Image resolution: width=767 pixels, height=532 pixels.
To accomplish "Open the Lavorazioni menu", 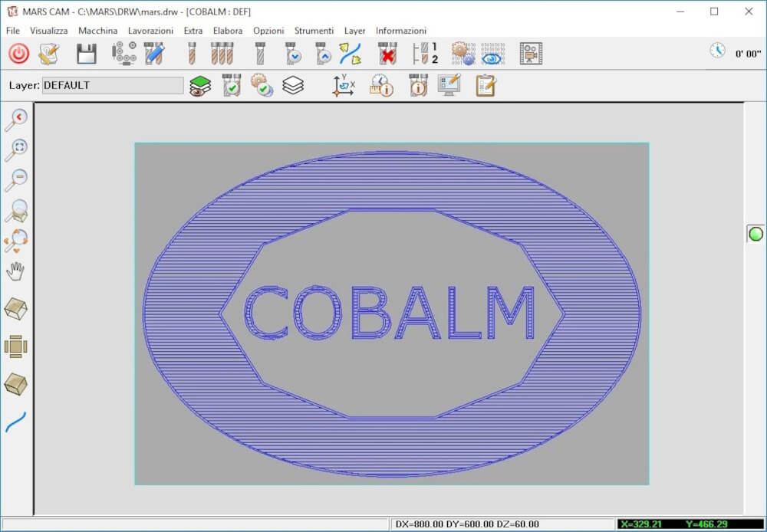I will pyautogui.click(x=150, y=31).
